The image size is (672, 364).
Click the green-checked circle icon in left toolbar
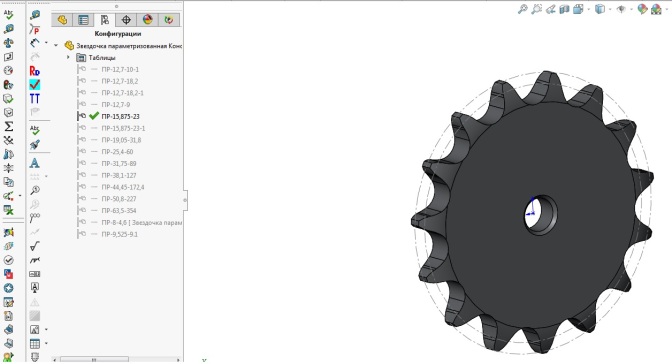(x=8, y=260)
